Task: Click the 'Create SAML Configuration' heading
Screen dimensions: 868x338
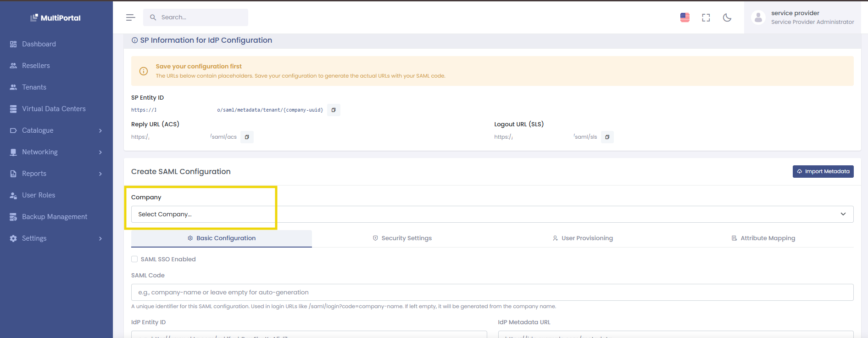Action: [181, 172]
